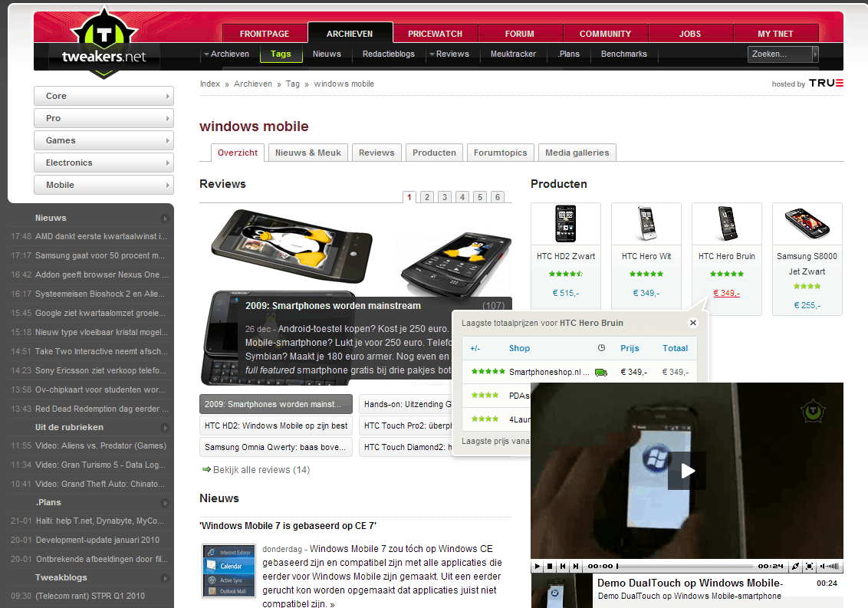This screenshot has height=608, width=868.
Task: Click the Archieven breadcrumb link
Action: [252, 84]
